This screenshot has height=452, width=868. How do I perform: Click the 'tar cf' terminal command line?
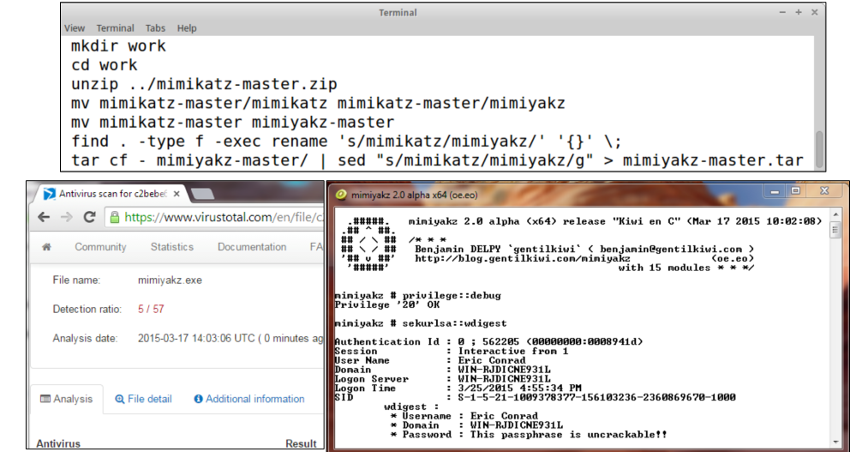pyautogui.click(x=437, y=160)
